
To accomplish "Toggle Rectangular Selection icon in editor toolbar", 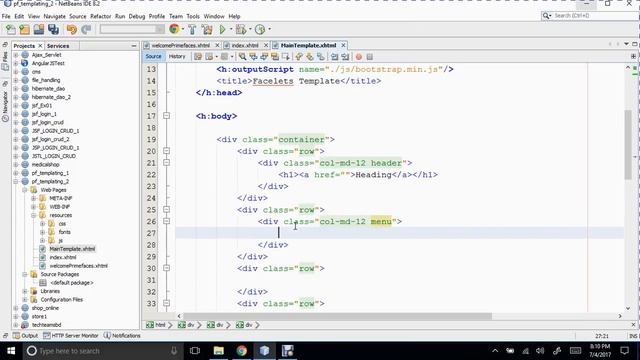I will coord(286,57).
